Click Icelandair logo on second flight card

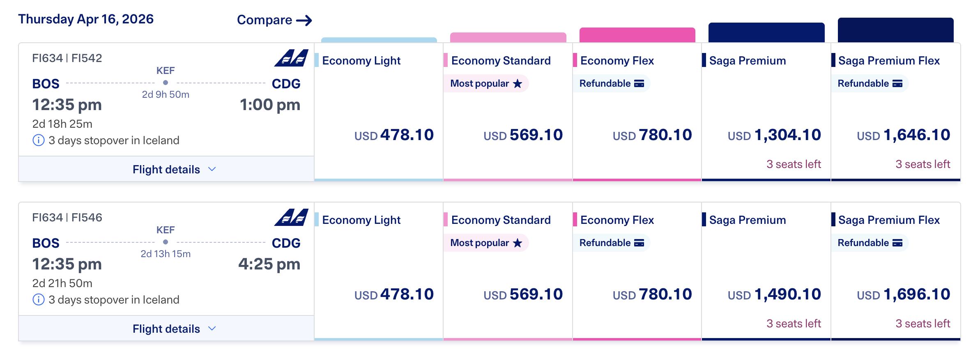pyautogui.click(x=291, y=218)
